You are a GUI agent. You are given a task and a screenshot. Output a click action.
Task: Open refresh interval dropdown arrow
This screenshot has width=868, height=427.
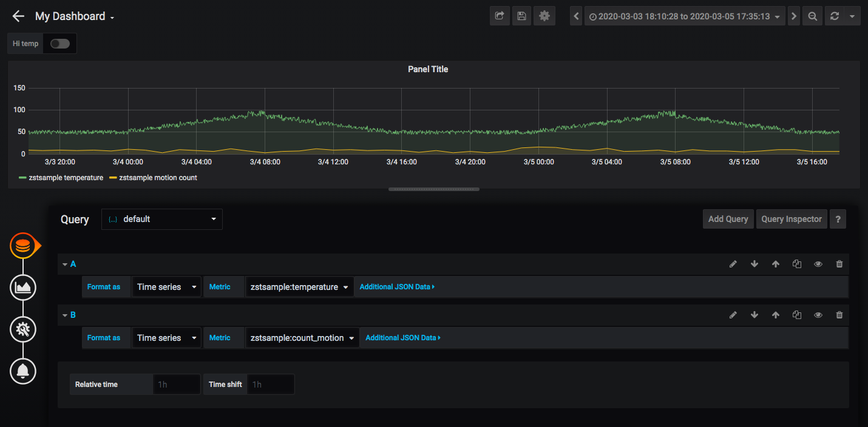coord(852,16)
